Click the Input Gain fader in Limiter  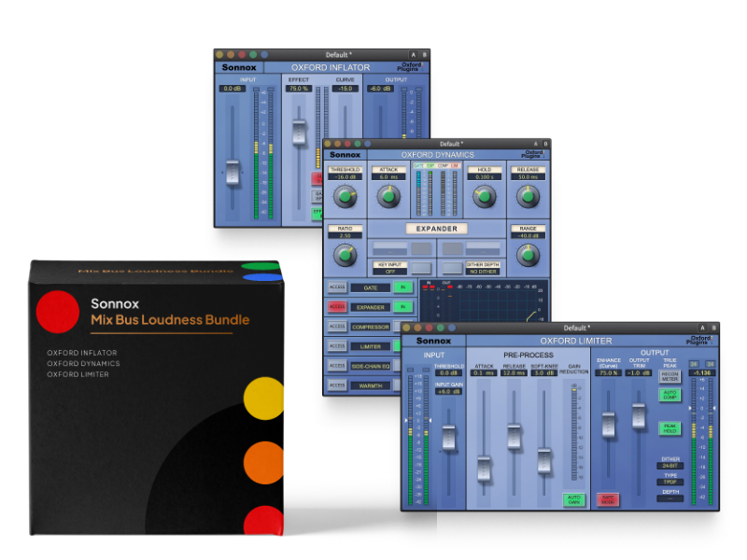449,437
